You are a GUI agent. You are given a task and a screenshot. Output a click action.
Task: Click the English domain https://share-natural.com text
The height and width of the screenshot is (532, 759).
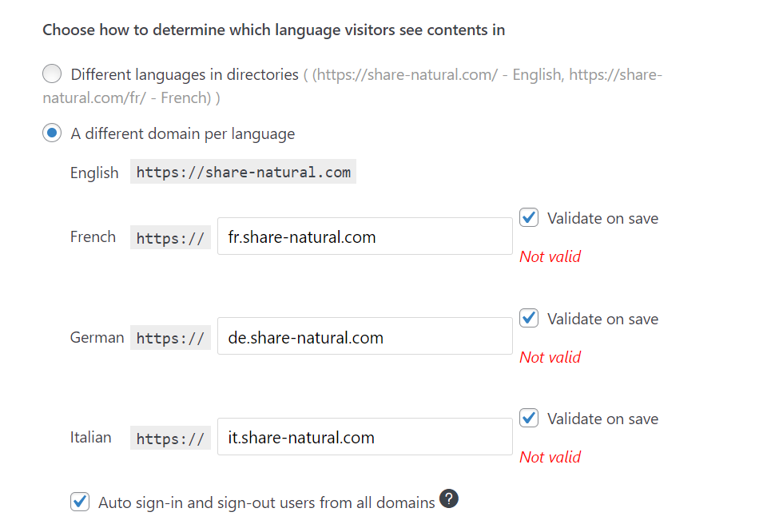(x=243, y=172)
